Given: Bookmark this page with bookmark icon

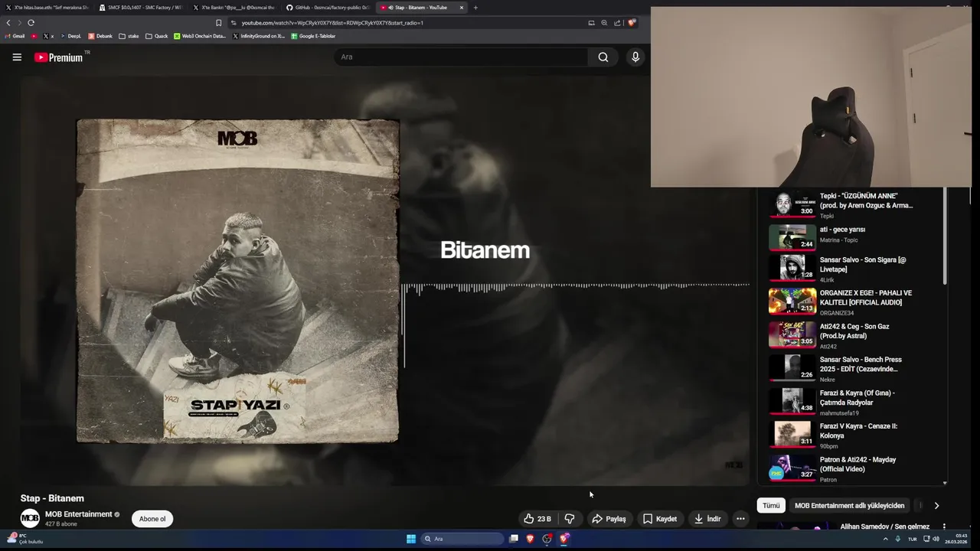Looking at the screenshot, I should (218, 23).
